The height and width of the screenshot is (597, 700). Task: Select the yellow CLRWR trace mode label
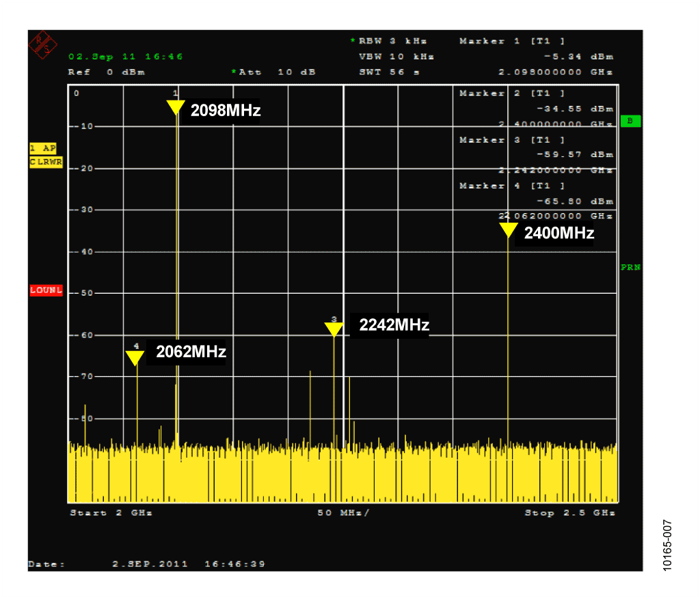point(46,162)
